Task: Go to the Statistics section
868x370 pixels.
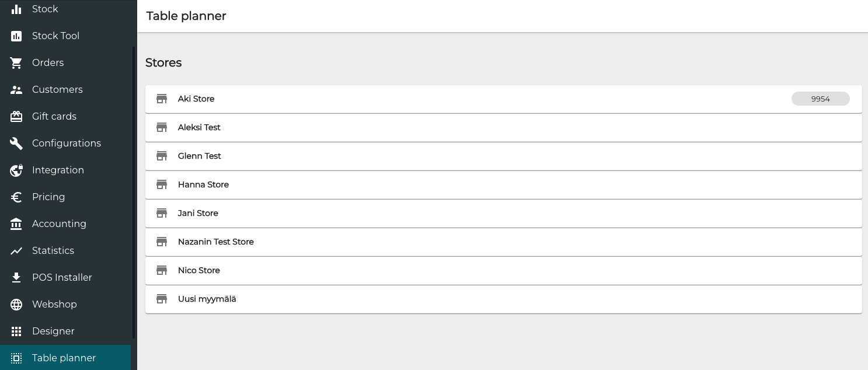Action: [x=53, y=250]
